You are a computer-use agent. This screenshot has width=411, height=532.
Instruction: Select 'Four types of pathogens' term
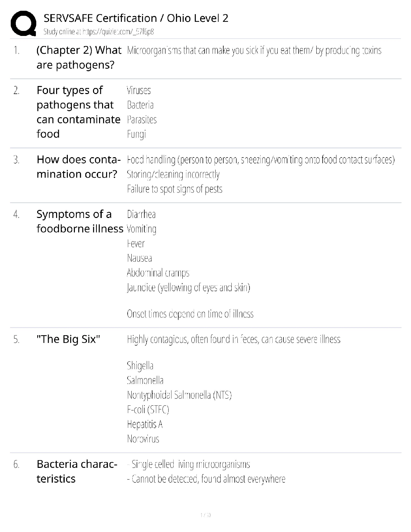(78, 112)
